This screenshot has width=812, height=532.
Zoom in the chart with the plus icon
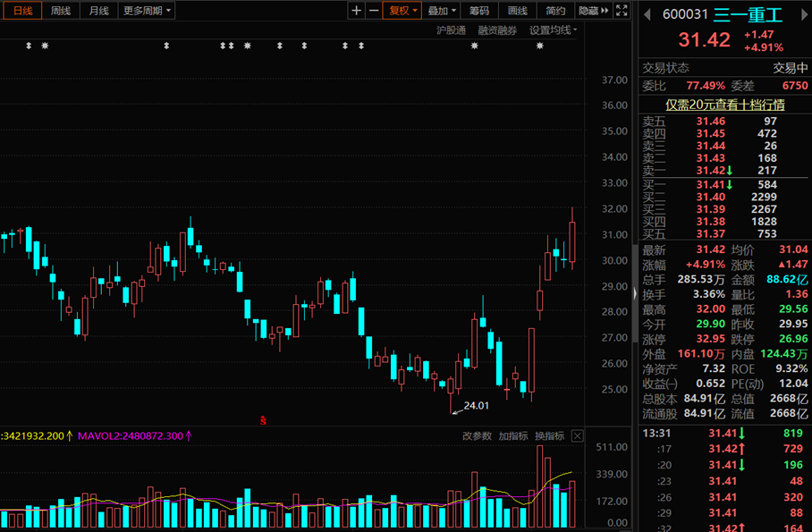coord(356,11)
